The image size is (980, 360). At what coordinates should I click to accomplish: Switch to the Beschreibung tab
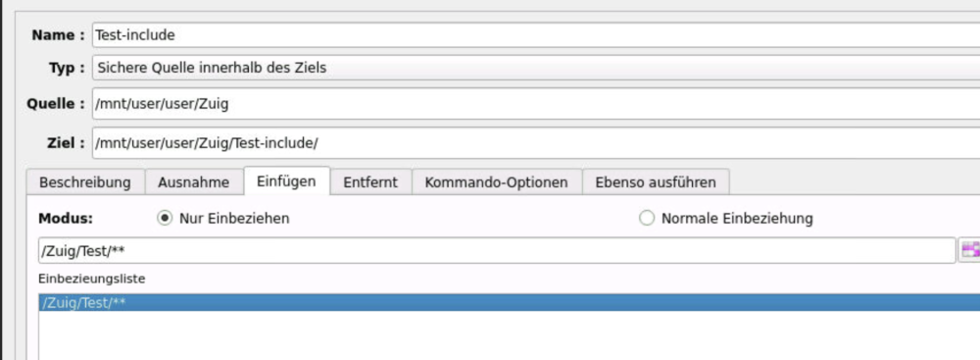click(x=85, y=182)
